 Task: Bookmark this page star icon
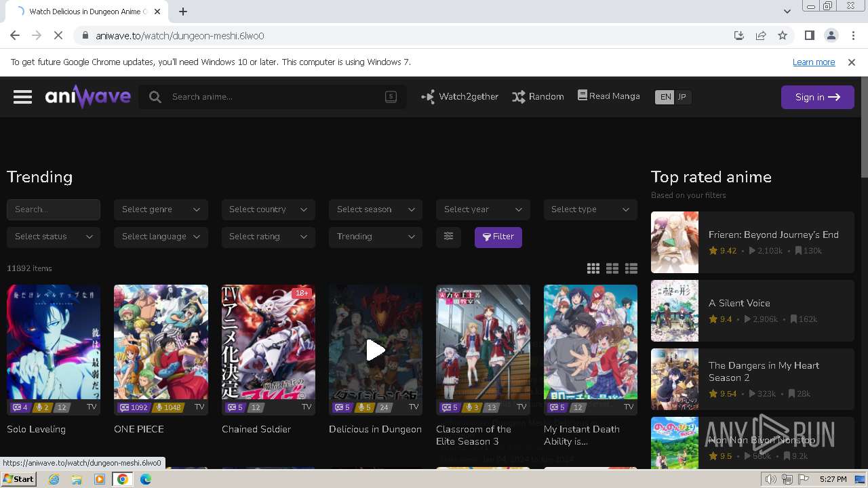[783, 36]
